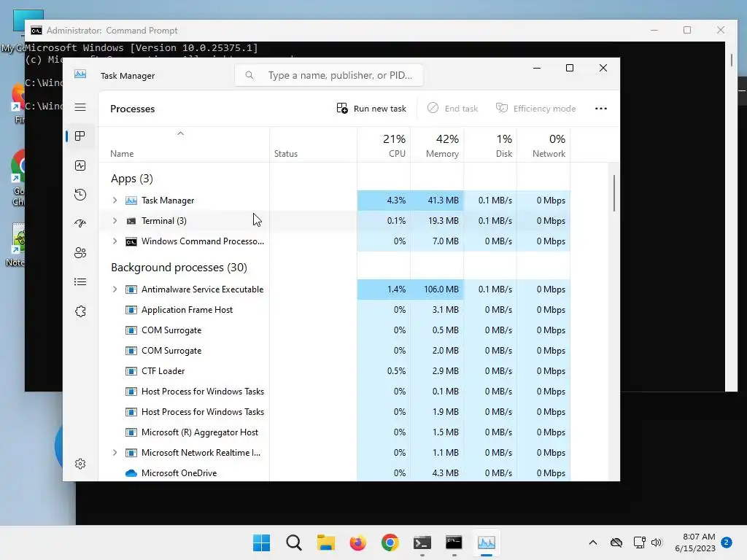Click the 106.0 MB memory cell
Image resolution: width=747 pixels, height=560 pixels.
437,289
